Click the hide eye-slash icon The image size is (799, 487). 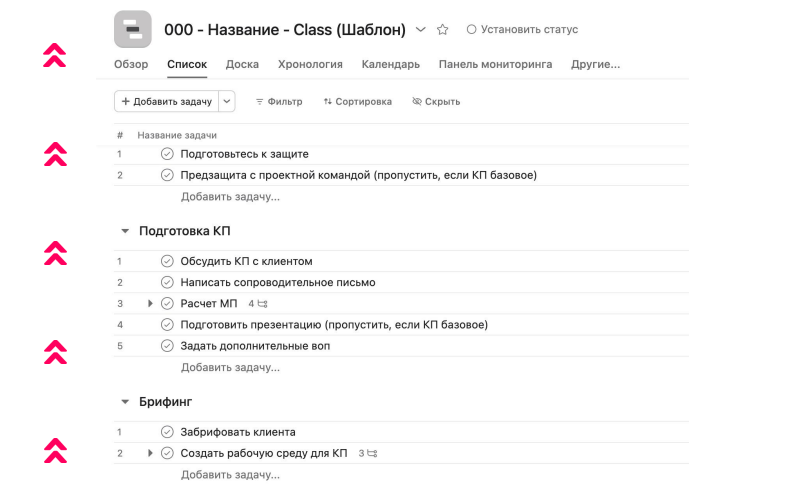click(417, 101)
